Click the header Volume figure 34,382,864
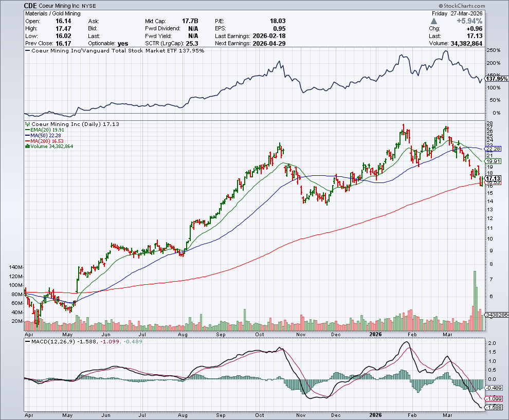The width and height of the screenshot is (509, 420). coord(466,44)
